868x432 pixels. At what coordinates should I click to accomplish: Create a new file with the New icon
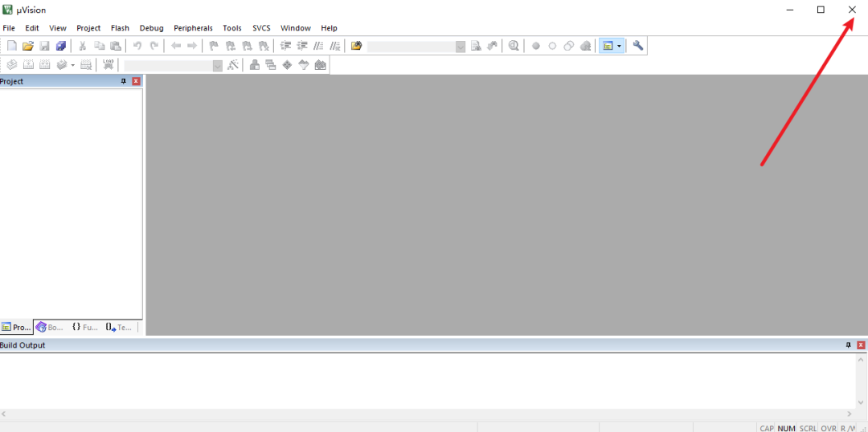tap(11, 46)
